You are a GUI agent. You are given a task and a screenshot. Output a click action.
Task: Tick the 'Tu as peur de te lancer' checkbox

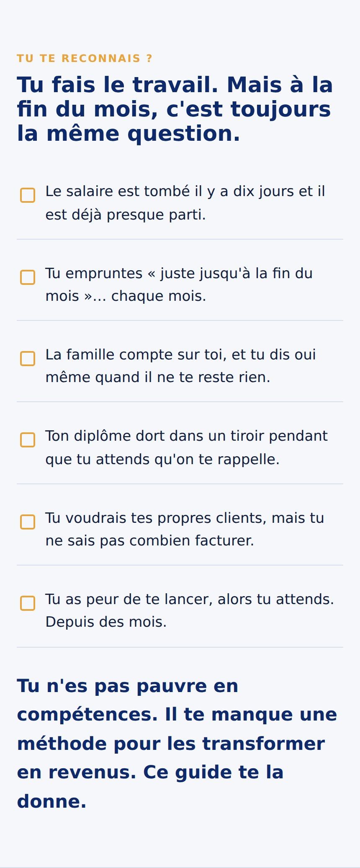28,603
